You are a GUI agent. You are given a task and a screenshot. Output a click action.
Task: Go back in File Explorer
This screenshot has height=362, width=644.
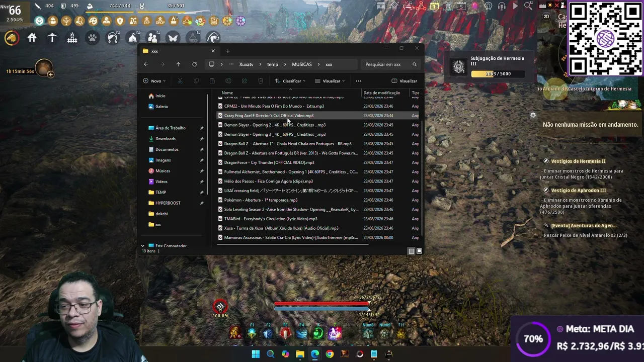(146, 64)
